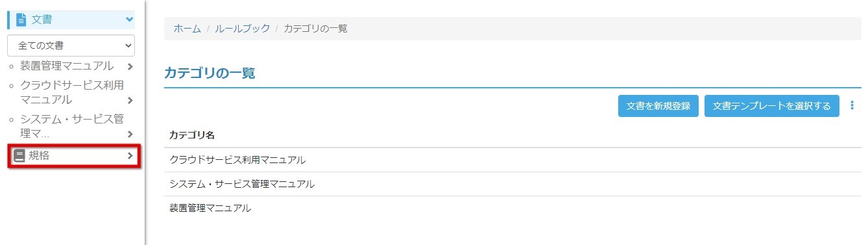Open the 規格 menu entry label

point(39,156)
